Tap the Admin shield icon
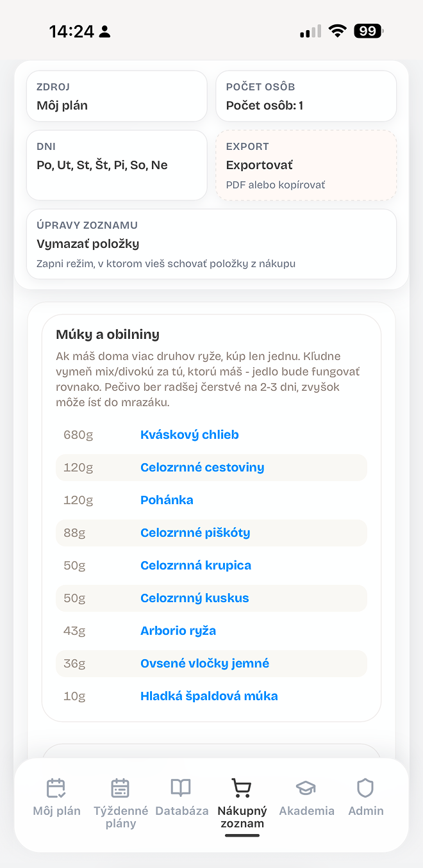 click(365, 788)
